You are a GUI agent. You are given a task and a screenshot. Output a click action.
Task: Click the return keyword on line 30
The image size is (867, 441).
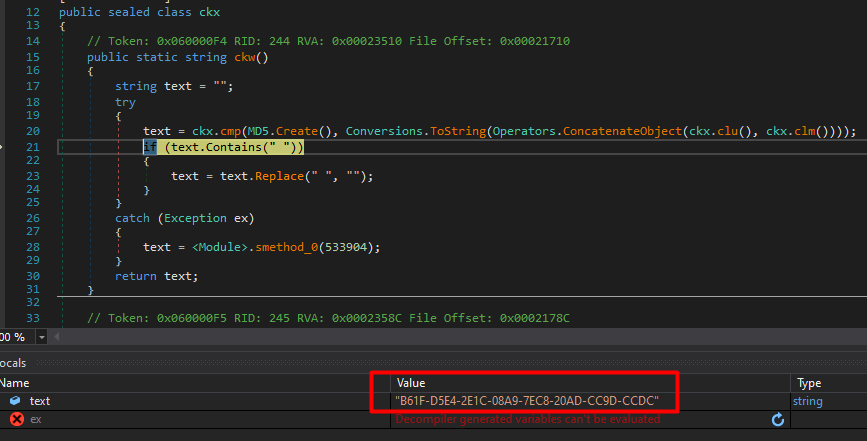pos(136,276)
